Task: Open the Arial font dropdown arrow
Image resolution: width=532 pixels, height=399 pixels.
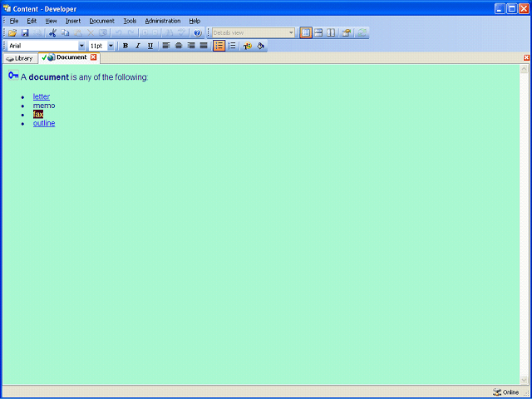Action: 81,46
